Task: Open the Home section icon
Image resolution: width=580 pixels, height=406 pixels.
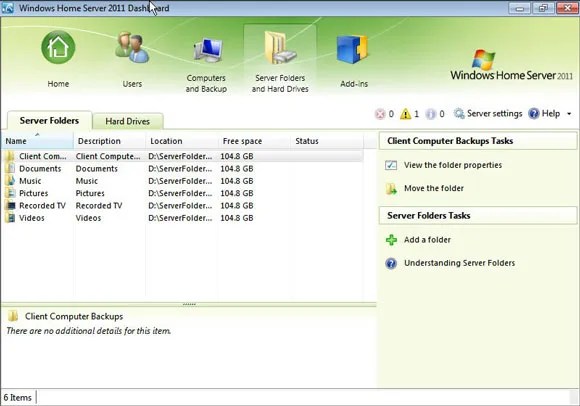Action: point(58,47)
